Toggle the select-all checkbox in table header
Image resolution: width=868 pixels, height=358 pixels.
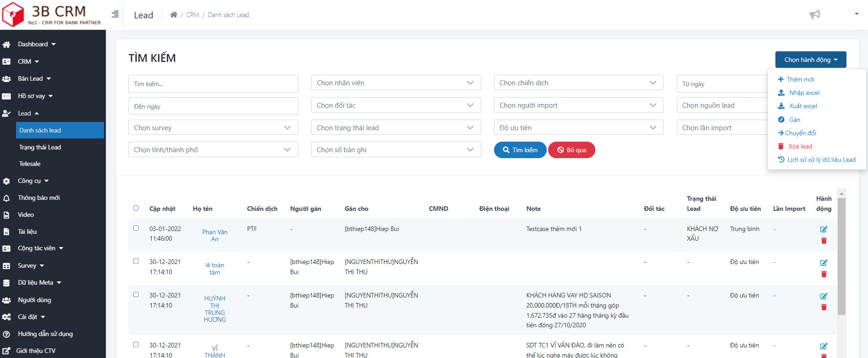click(136, 208)
